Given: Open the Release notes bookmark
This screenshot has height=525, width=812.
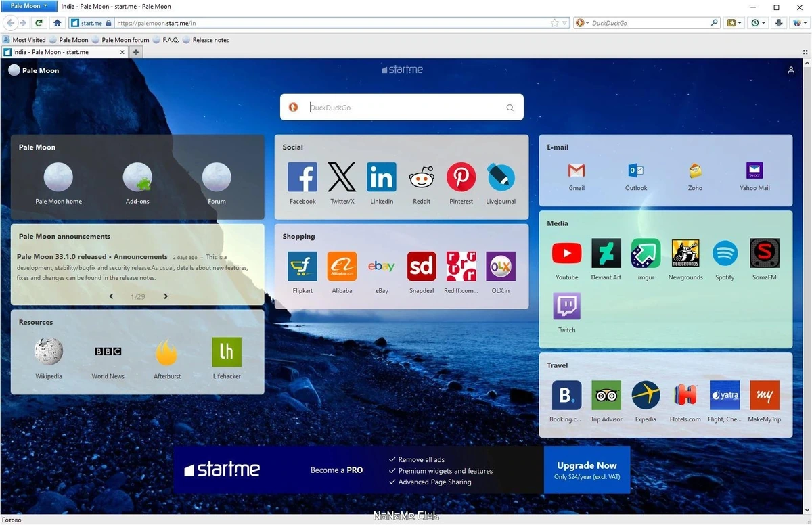Looking at the screenshot, I should tap(206, 40).
